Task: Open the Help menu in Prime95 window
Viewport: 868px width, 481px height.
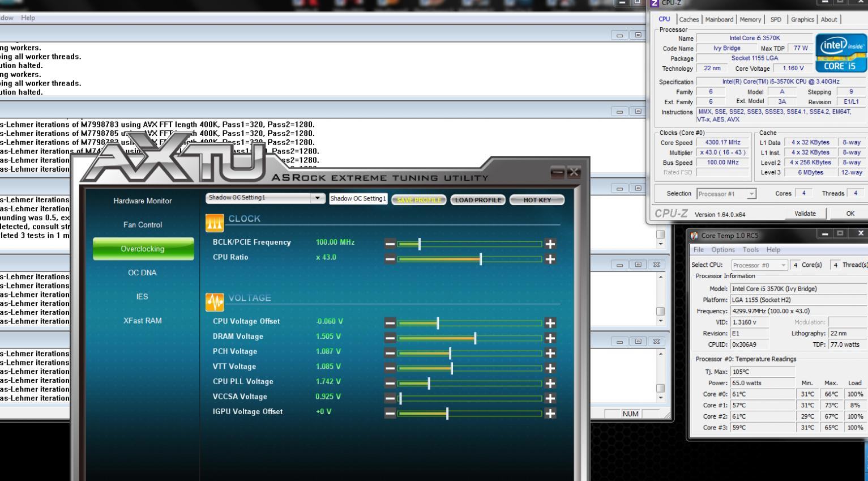Action: click(28, 18)
